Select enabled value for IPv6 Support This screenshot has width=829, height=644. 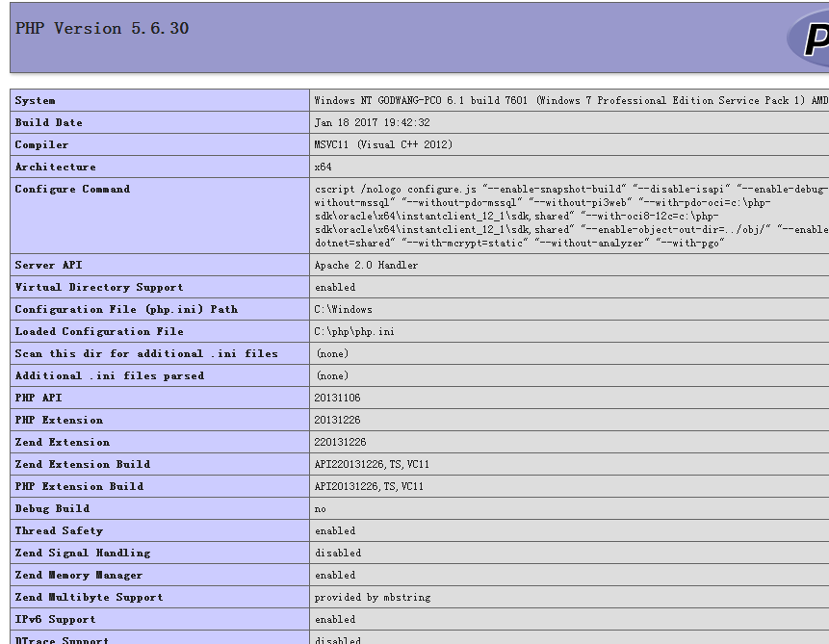click(335, 620)
